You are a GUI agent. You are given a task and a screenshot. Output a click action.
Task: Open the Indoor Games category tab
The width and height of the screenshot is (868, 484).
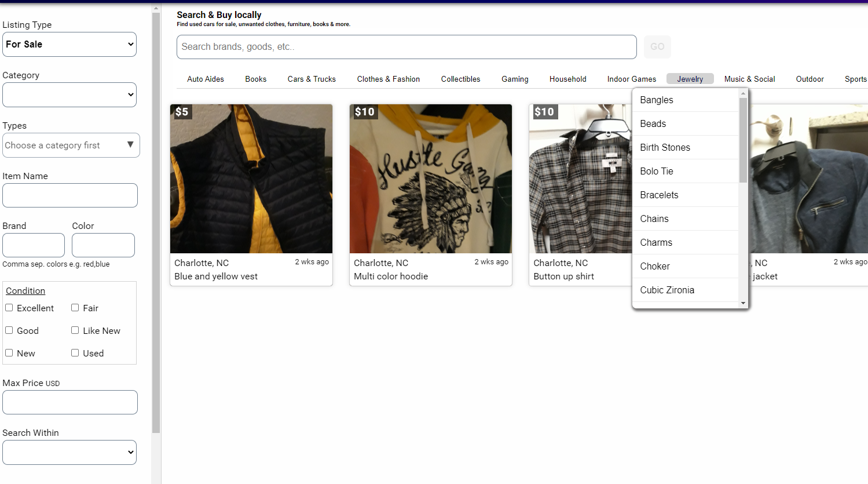(632, 79)
